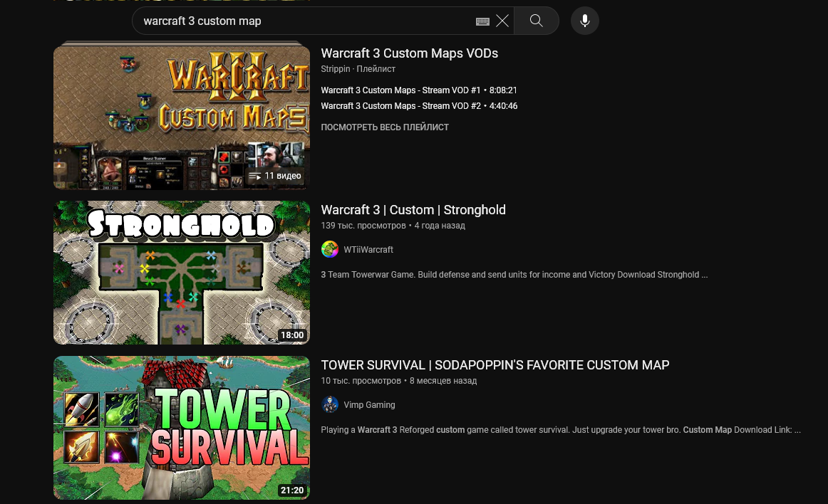Screen dimensions: 828x504
Task: Click the 21:20 duration badge on Tower Survival thumbnail
Action: coord(292,490)
